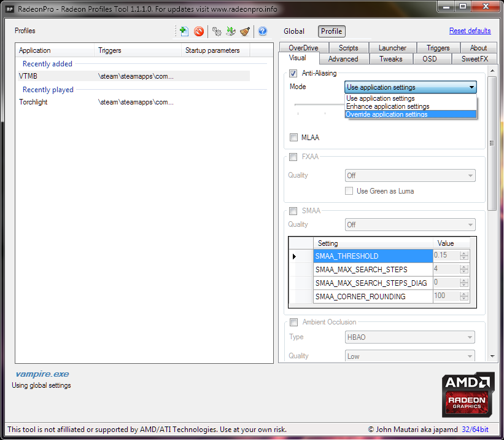
Task: Click the SMAA_THRESHOLD value field 0.15
Action: point(446,256)
